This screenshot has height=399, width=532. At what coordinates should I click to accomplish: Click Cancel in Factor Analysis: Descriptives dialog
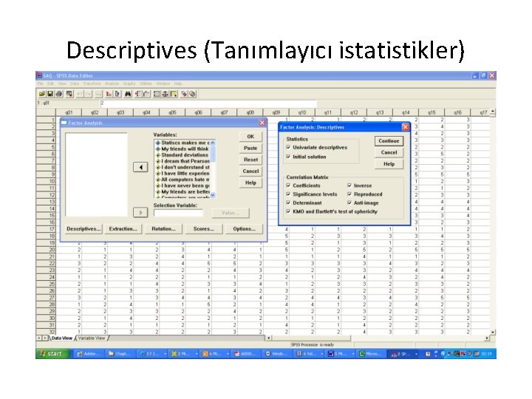(389, 153)
